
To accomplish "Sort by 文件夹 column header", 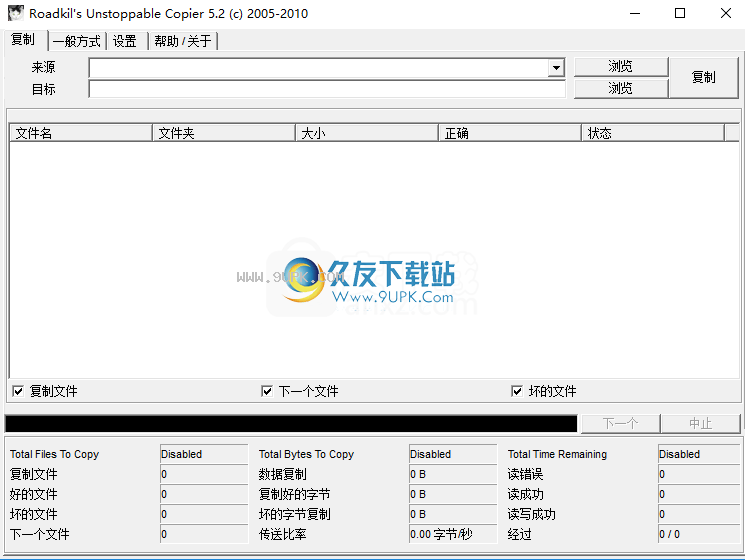I will [x=224, y=133].
